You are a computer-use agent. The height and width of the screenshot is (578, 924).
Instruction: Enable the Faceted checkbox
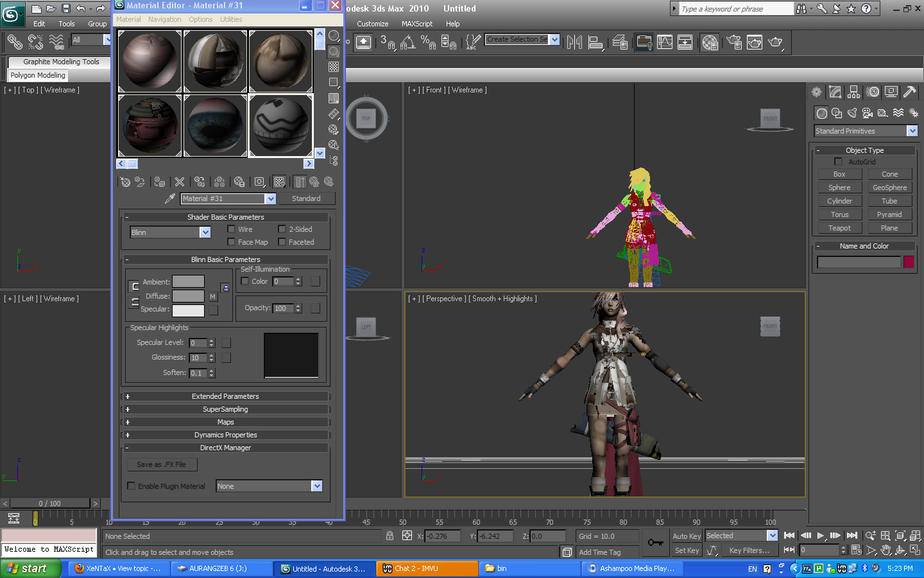tap(282, 241)
